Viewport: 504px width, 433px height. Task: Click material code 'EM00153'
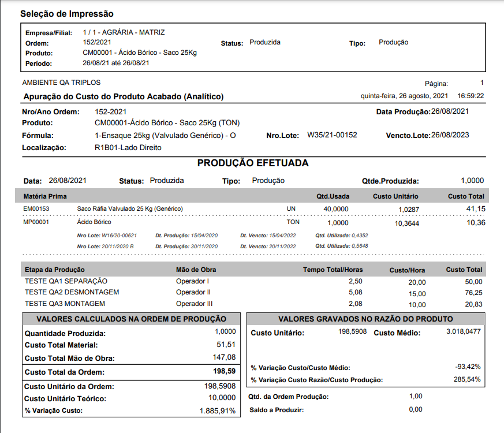[36, 208]
